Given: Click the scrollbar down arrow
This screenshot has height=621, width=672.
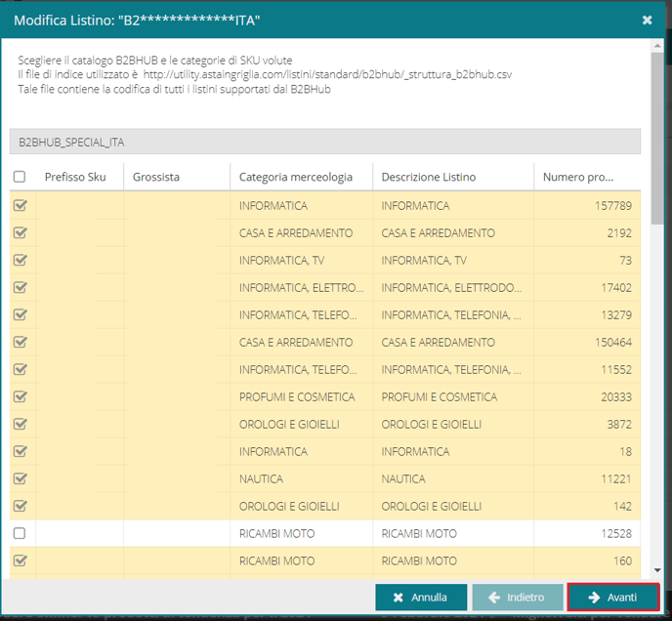Looking at the screenshot, I should [x=657, y=570].
